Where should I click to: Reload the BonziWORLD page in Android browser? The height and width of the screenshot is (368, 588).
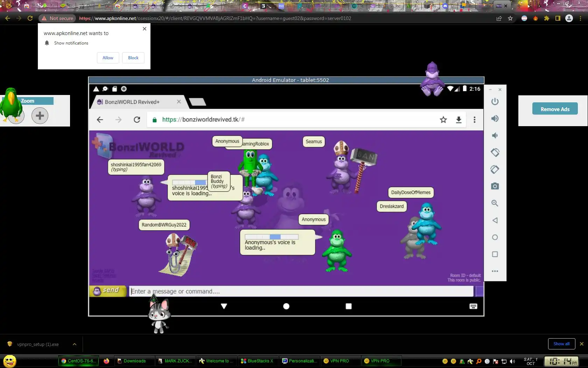click(x=137, y=120)
